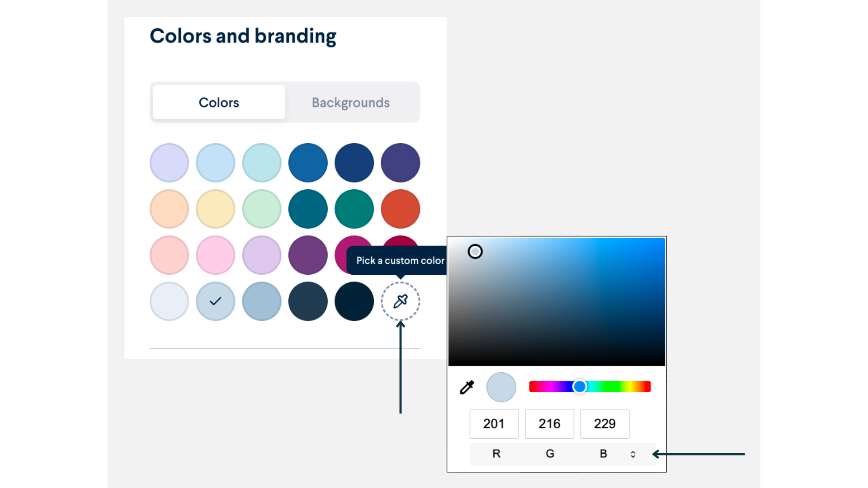This screenshot has width=868, height=488.
Task: Select the lavender swatch in the top-left corner
Action: pyautogui.click(x=169, y=163)
